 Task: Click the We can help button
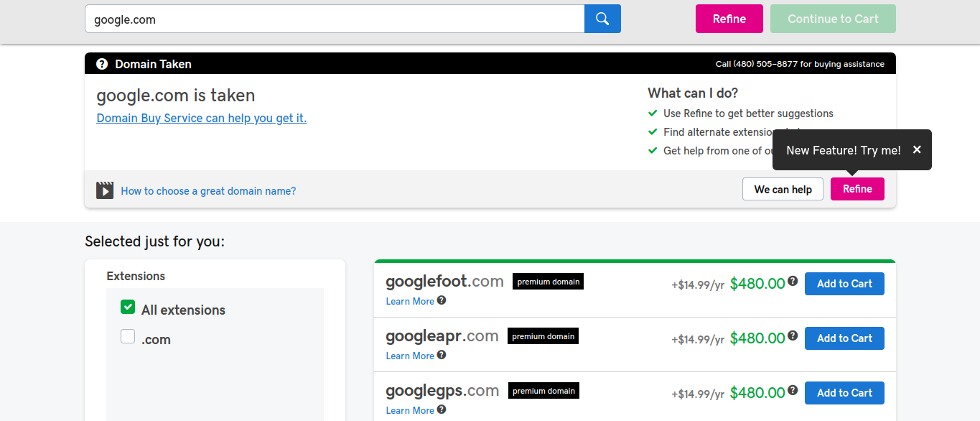783,189
